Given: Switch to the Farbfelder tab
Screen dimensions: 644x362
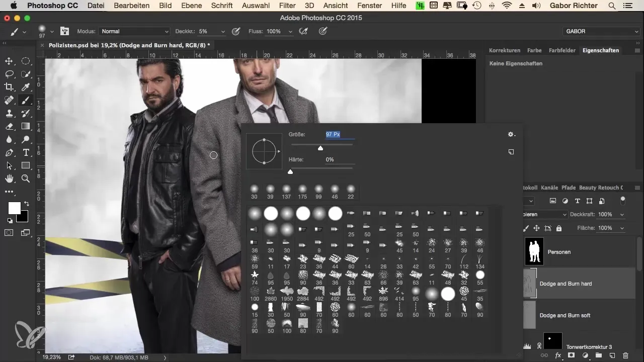Looking at the screenshot, I should point(561,50).
